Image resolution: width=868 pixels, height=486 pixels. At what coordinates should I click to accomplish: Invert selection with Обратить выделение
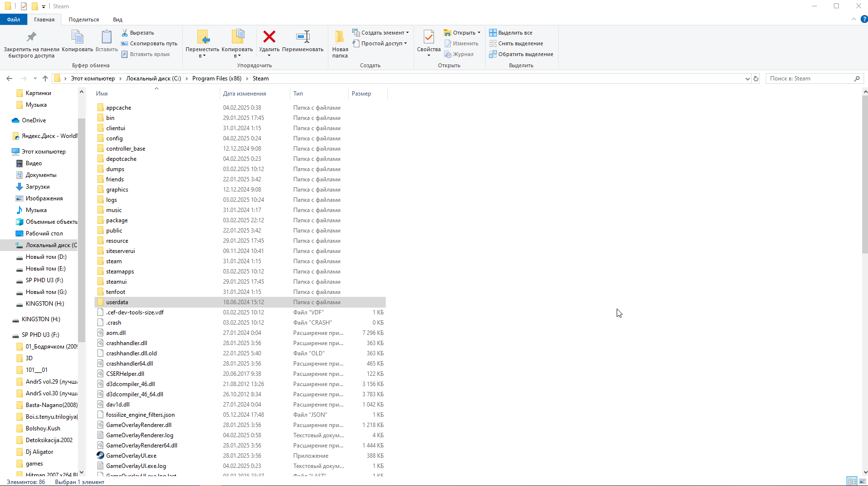point(521,54)
